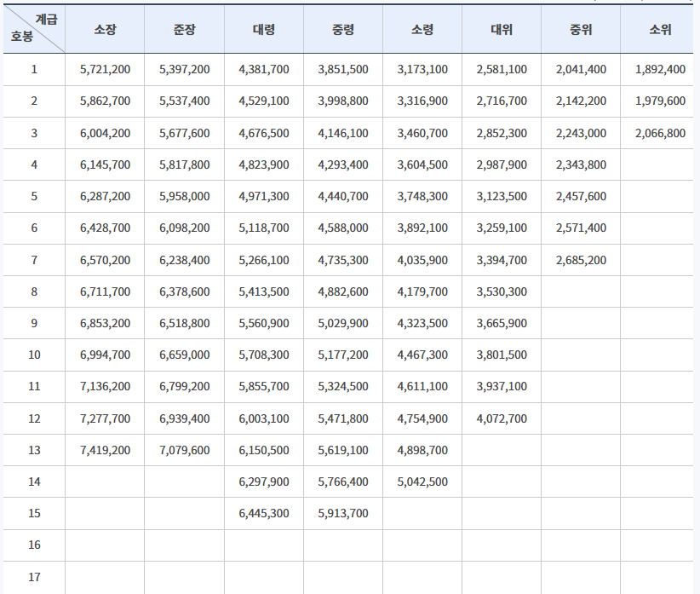Click the 중령 value 5,177,200
700x594 pixels.
[x=343, y=355]
